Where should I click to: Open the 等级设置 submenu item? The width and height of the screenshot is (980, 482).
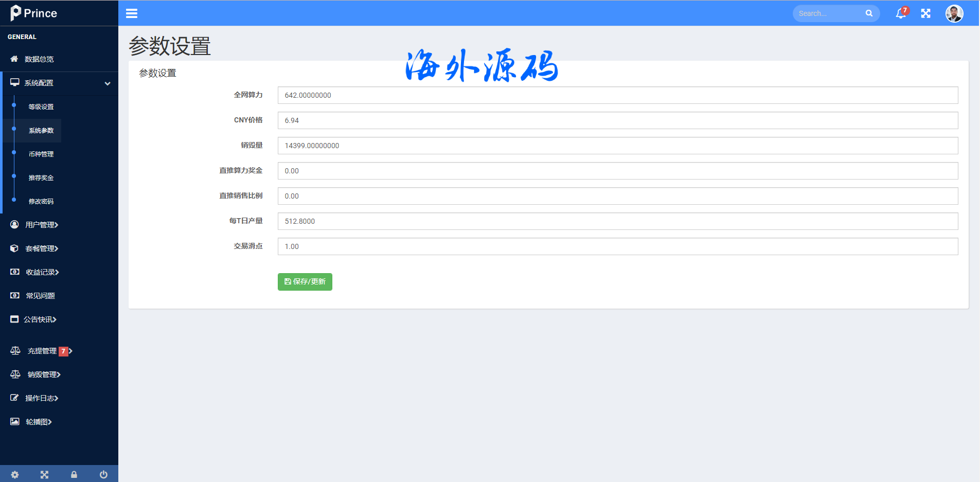point(41,107)
